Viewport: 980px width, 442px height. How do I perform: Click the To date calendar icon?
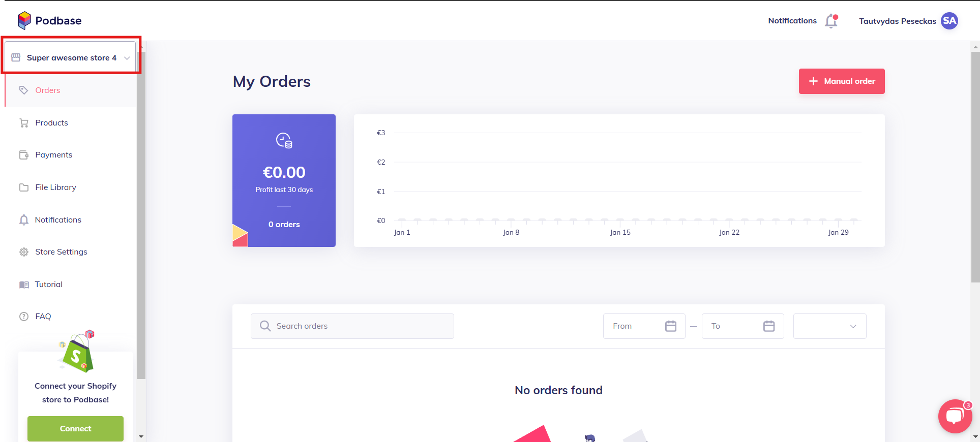(x=768, y=326)
